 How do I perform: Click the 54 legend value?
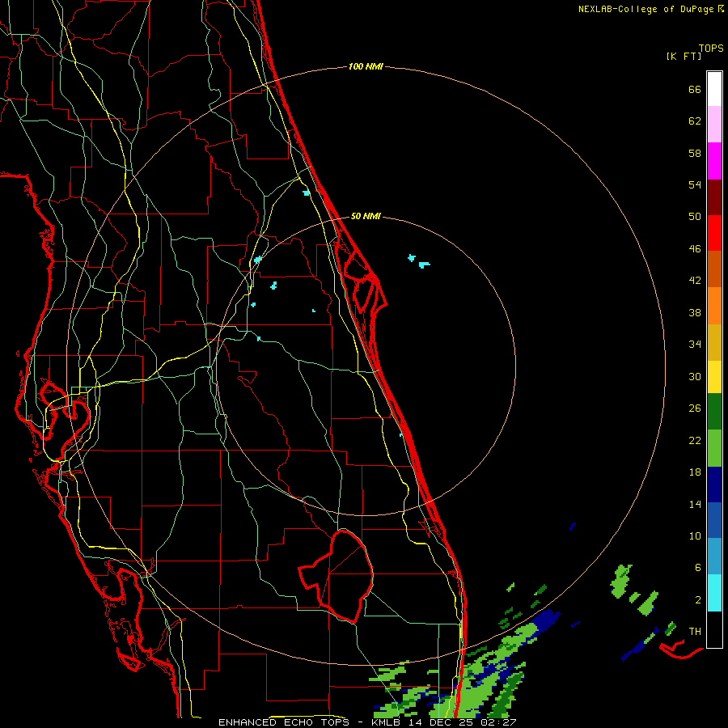point(695,184)
